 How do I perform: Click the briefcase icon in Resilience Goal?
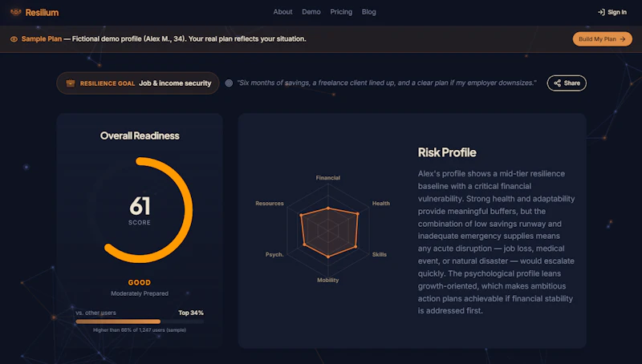pos(71,83)
